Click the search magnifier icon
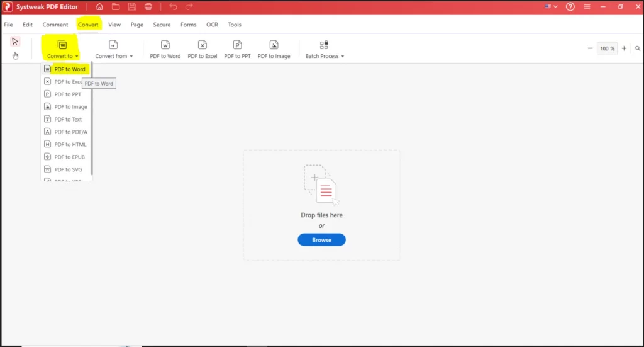This screenshot has height=347, width=644. coord(638,48)
